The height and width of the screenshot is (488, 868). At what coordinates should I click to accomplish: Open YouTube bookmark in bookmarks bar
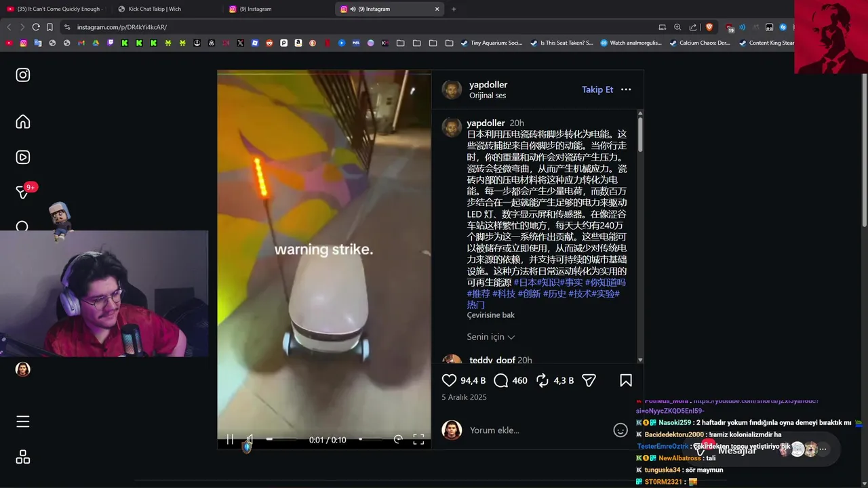tap(9, 43)
